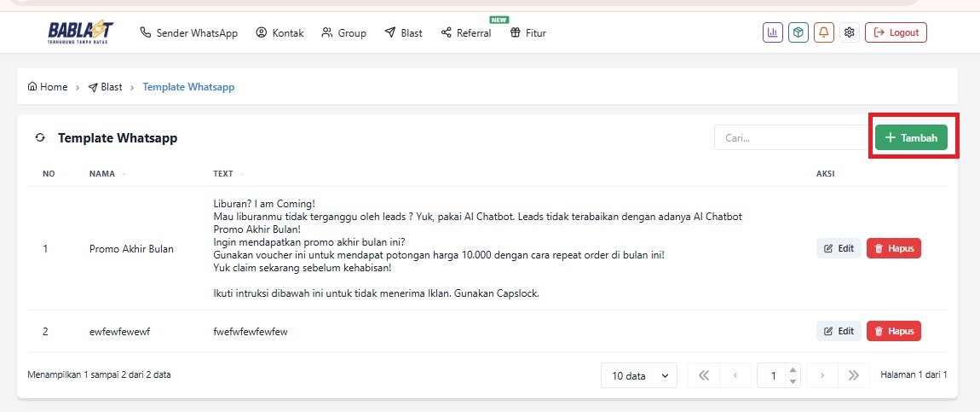Viewport: 980px width, 412px height.
Task: Increase page number with up stepper
Action: coord(793,370)
